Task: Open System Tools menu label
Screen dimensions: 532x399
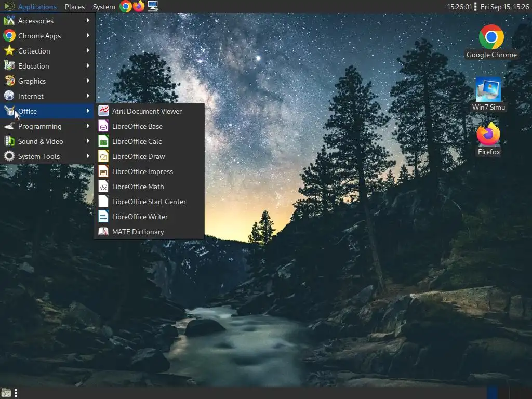Action: pos(38,156)
